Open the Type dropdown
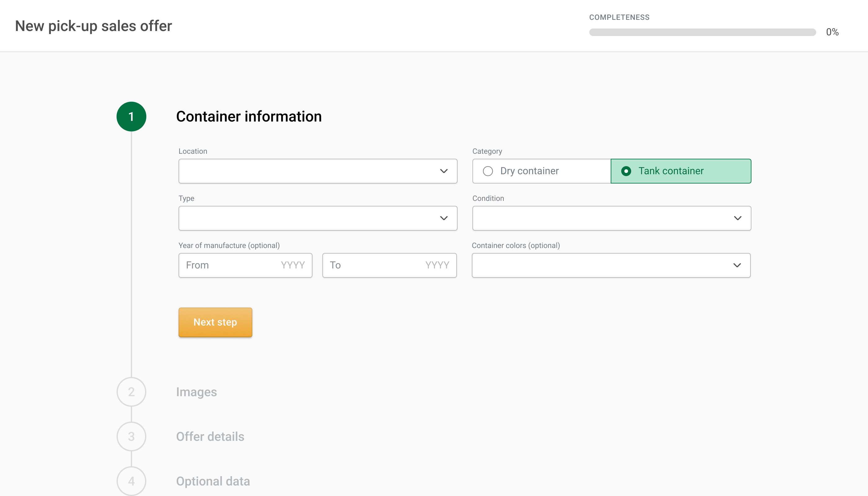 coord(318,218)
